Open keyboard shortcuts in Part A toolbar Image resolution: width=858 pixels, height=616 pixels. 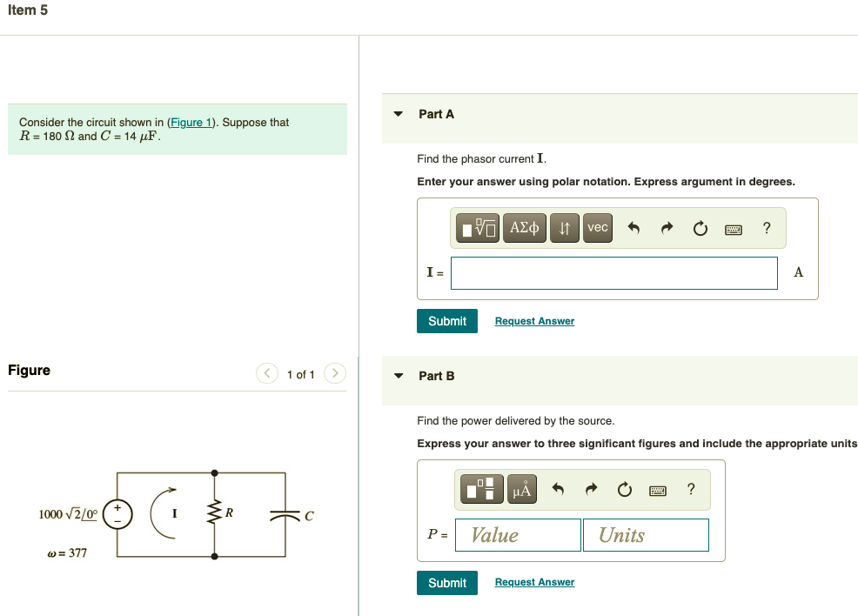[x=734, y=229]
